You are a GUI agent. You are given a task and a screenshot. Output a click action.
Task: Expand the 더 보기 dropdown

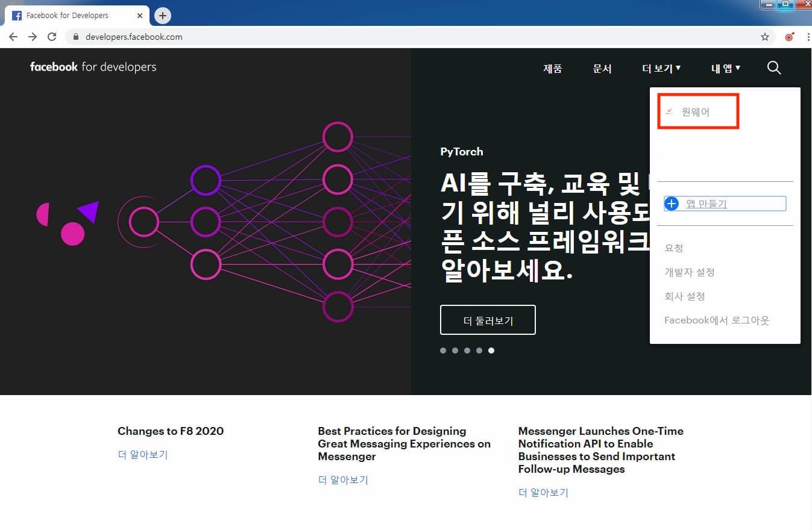click(661, 69)
